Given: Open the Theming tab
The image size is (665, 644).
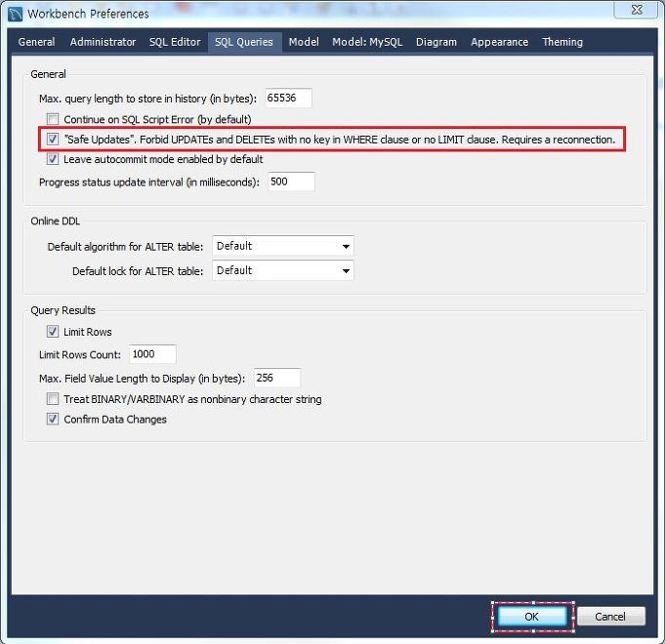Looking at the screenshot, I should (x=562, y=42).
